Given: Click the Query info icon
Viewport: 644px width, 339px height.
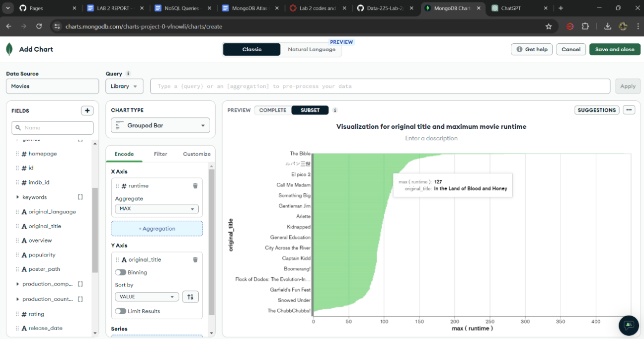Looking at the screenshot, I should coord(128,74).
